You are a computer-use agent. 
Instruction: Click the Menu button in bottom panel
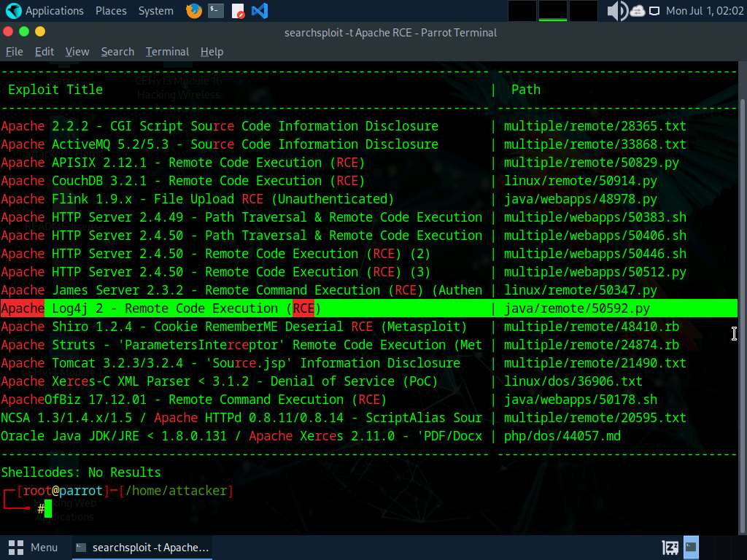34,547
